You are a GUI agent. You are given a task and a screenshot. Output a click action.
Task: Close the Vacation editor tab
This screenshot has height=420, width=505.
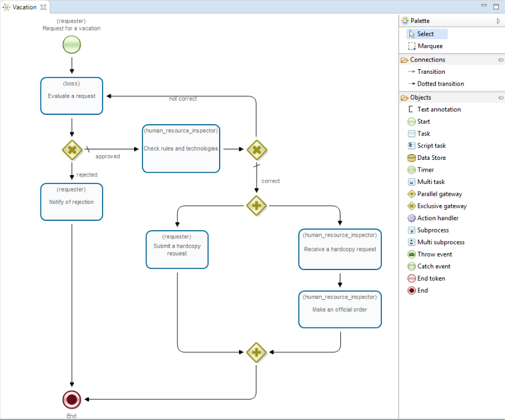43,7
